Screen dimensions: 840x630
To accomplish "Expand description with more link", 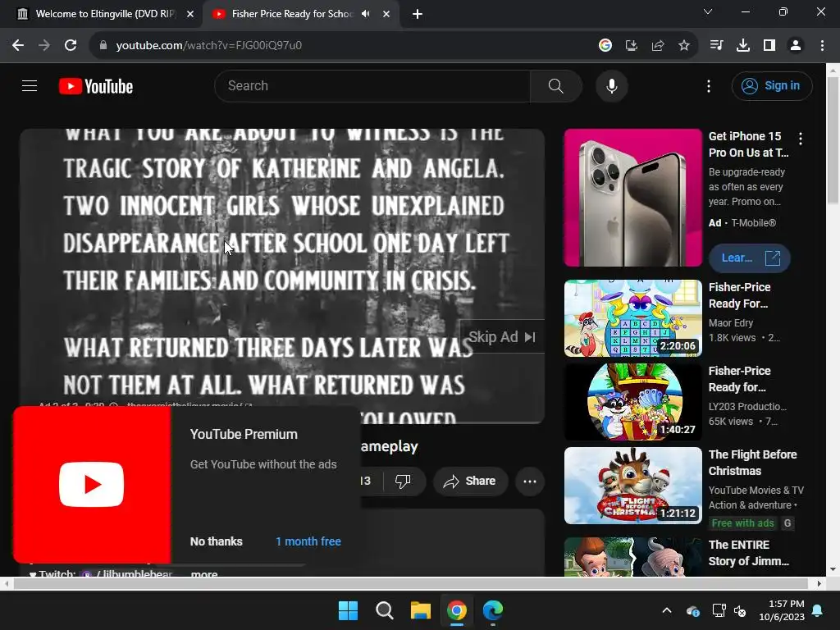I will pos(204,573).
